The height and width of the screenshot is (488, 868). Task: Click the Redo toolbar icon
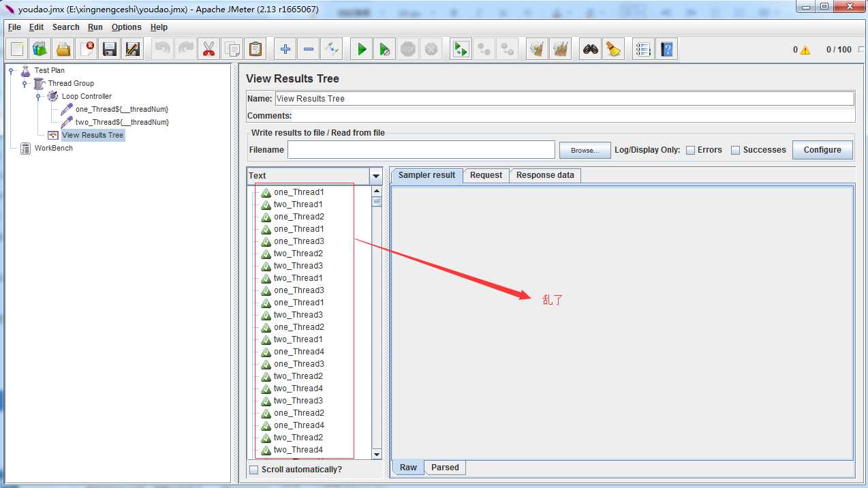pyautogui.click(x=186, y=49)
